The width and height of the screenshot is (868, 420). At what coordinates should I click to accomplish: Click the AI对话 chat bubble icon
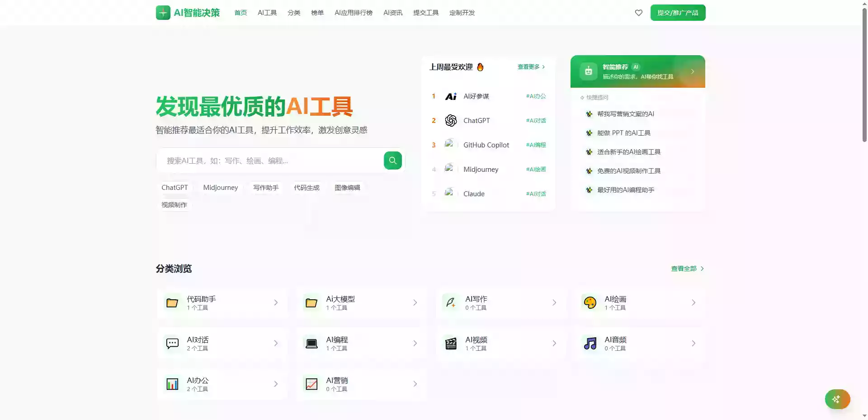tap(172, 343)
